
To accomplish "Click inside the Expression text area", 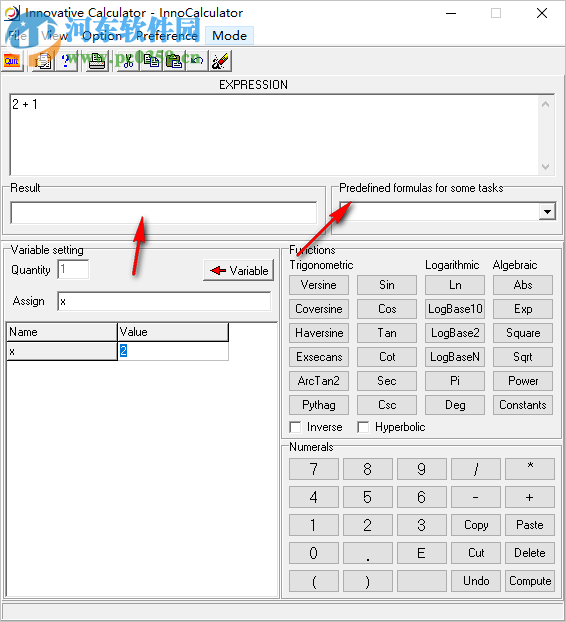I will [x=275, y=135].
